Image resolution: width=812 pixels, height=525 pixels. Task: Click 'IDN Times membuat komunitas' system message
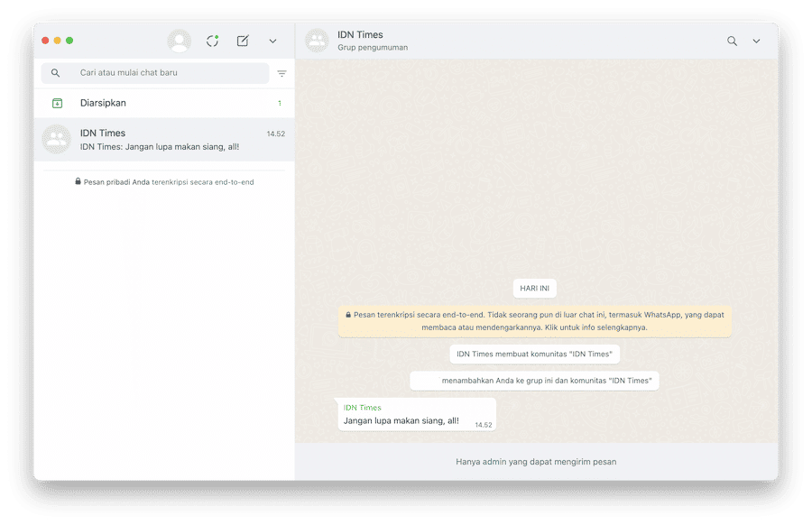coord(534,355)
